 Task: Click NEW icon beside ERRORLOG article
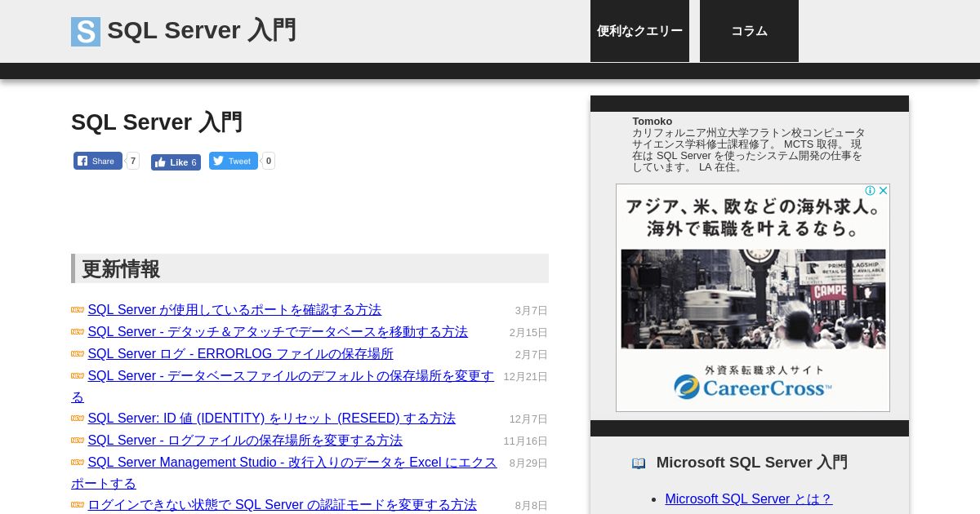78,354
